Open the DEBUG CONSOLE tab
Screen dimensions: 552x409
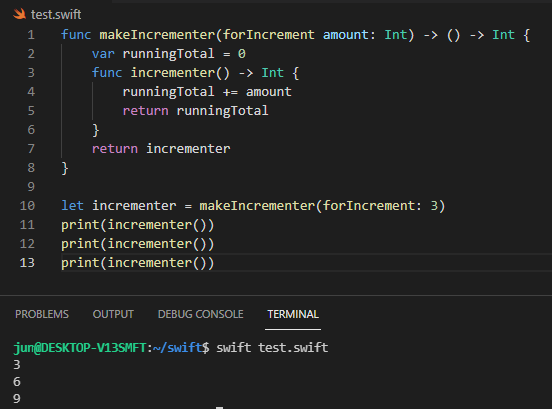201,314
